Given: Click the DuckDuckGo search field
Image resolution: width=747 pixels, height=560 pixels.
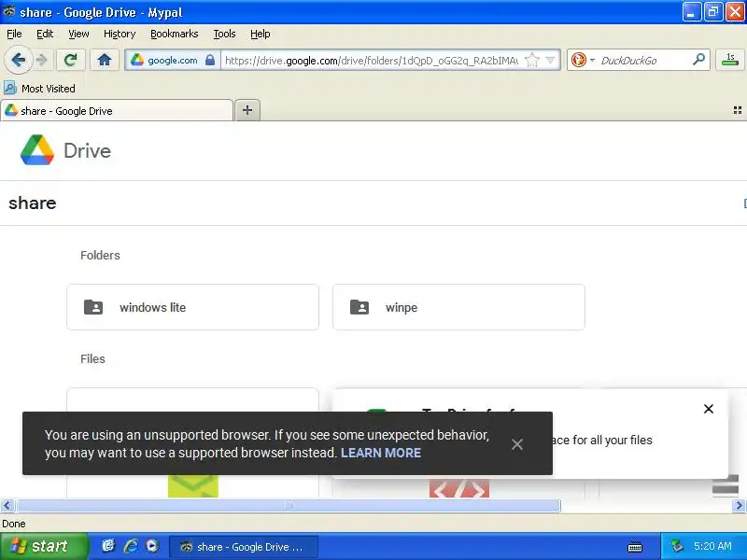Looking at the screenshot, I should [644, 61].
